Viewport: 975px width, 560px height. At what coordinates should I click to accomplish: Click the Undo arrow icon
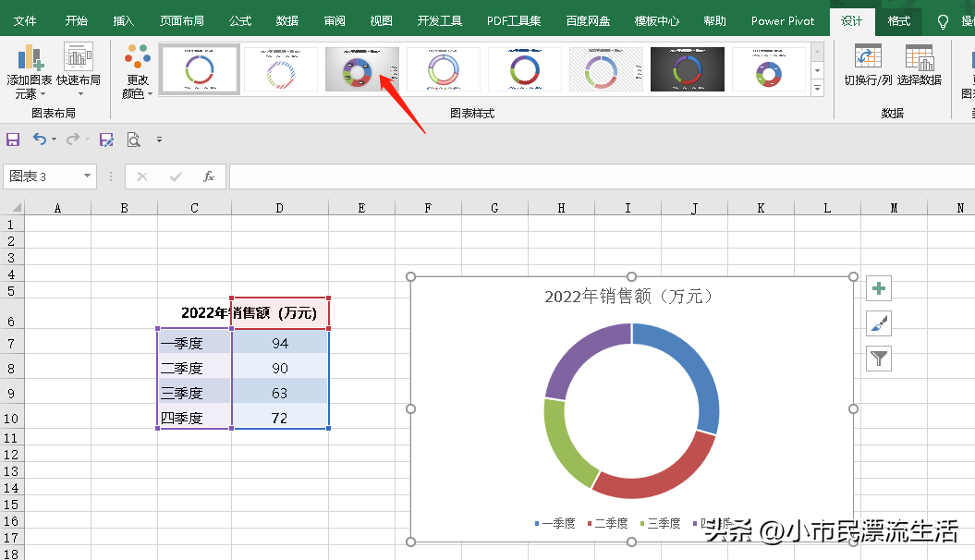[40, 140]
